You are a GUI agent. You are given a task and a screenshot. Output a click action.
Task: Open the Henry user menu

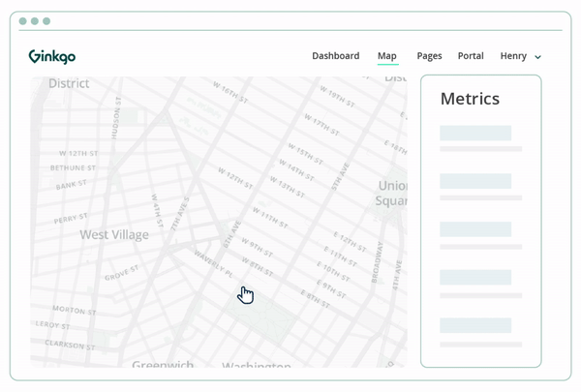click(513, 56)
